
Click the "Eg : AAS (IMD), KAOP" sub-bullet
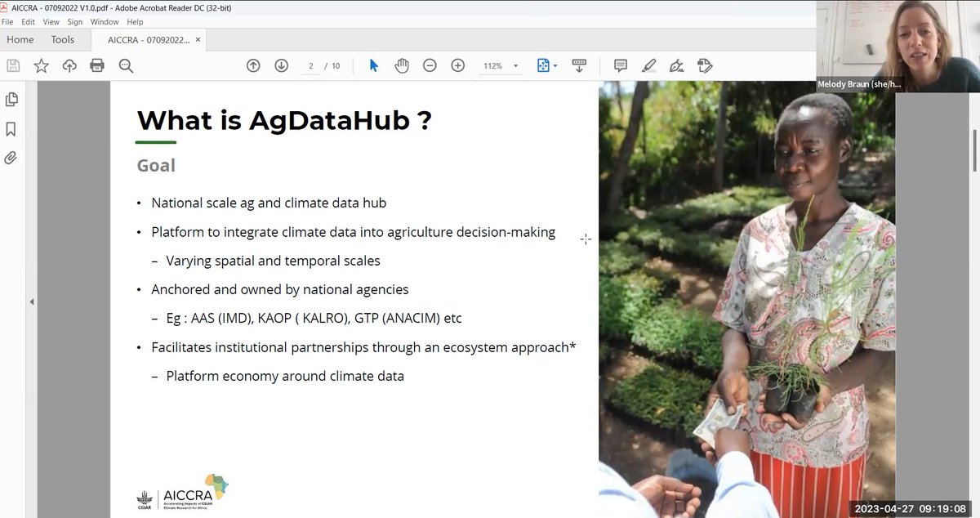[314, 319]
